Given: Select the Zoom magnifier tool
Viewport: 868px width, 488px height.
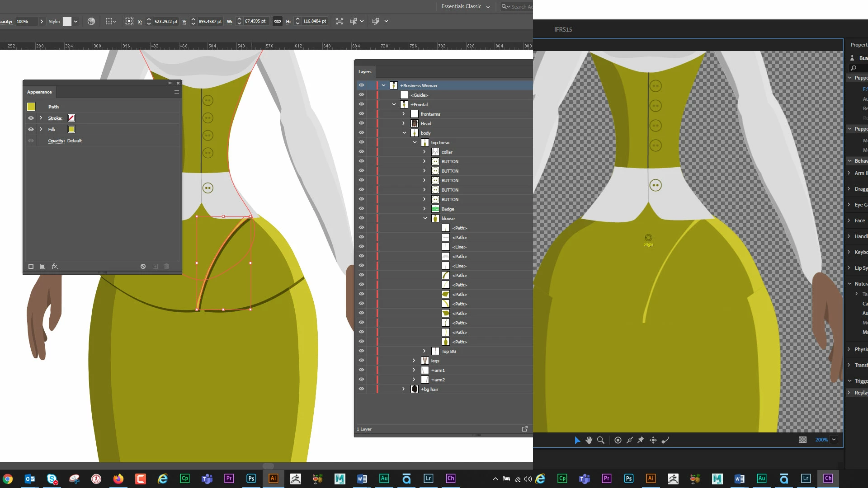Looking at the screenshot, I should pos(601,440).
